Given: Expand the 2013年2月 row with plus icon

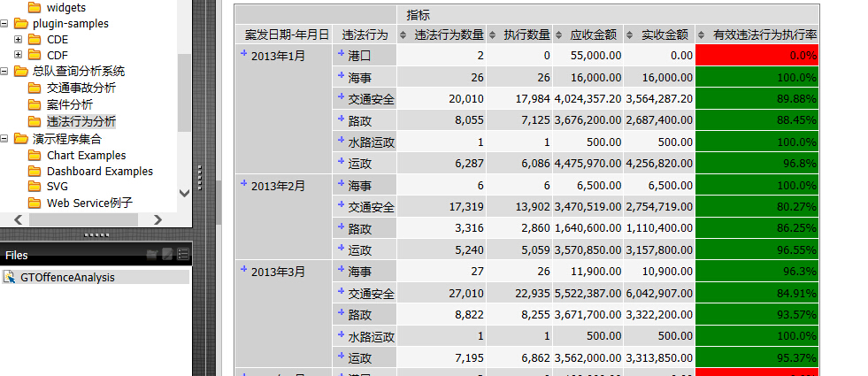Looking at the screenshot, I should (x=243, y=183).
